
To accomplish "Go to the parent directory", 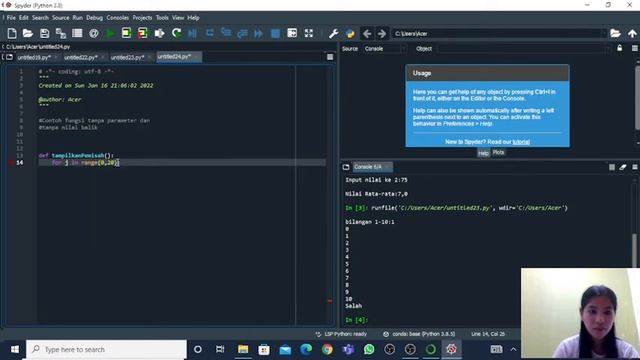I will (632, 33).
